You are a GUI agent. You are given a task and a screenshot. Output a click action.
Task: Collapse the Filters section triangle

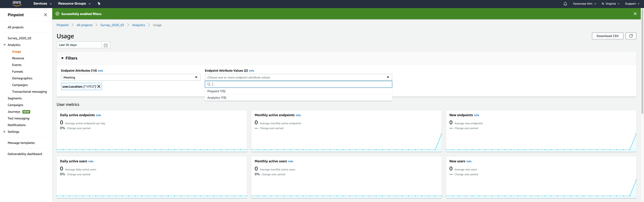(x=63, y=58)
